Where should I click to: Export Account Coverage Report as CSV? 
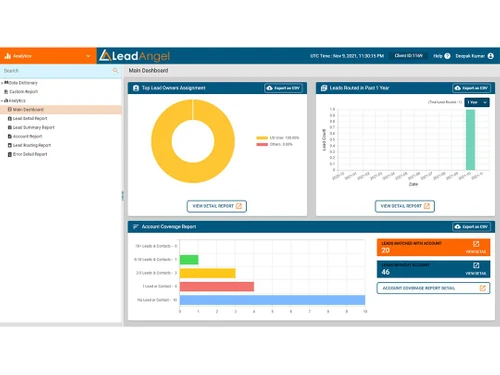(x=471, y=227)
